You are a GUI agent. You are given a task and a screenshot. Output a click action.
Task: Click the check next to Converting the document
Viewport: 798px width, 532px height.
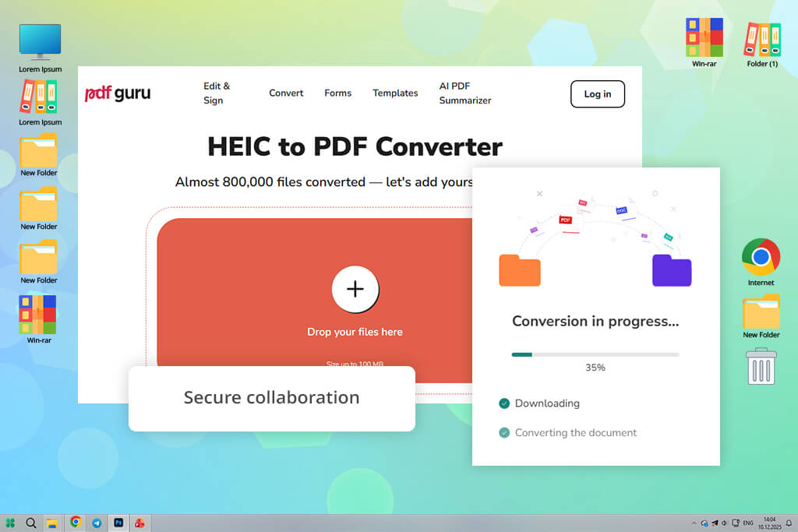tap(504, 433)
